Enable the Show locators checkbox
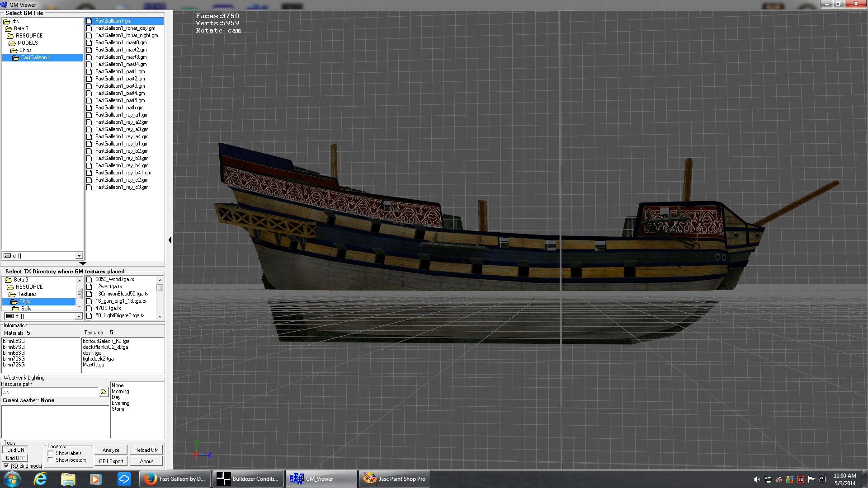 pos(51,460)
